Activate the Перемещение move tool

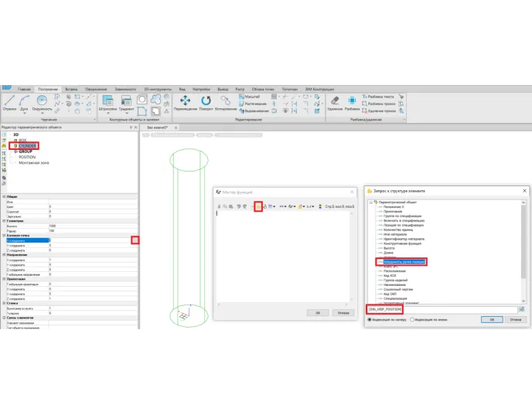(186, 103)
